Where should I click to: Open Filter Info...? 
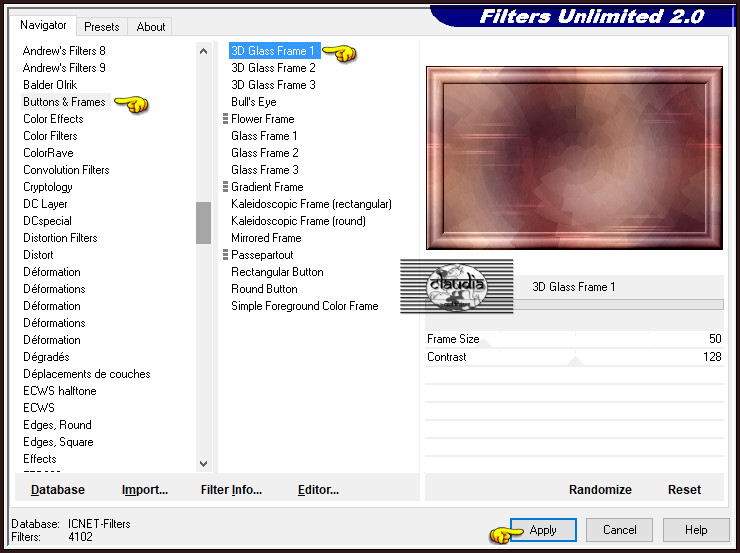(231, 490)
